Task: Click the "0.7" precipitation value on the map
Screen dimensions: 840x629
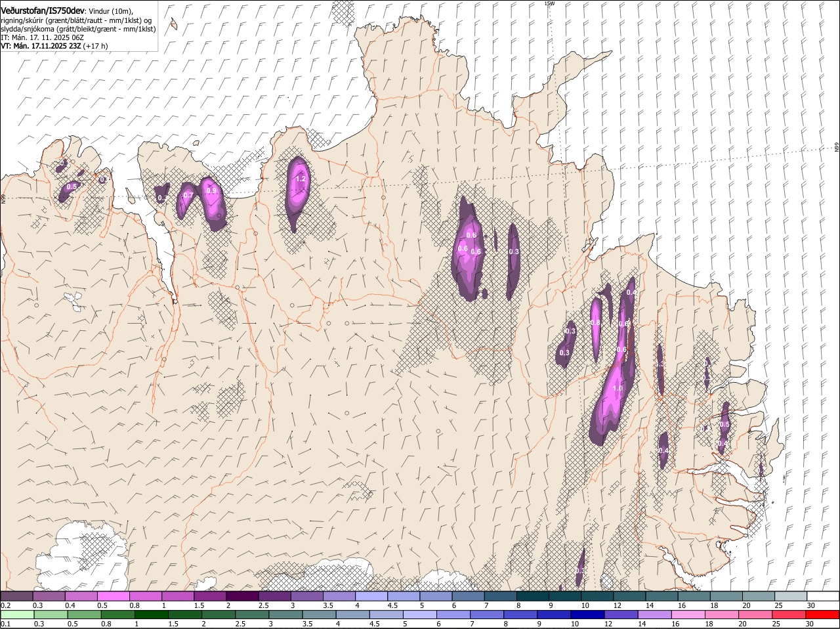Action: pyautogui.click(x=188, y=195)
